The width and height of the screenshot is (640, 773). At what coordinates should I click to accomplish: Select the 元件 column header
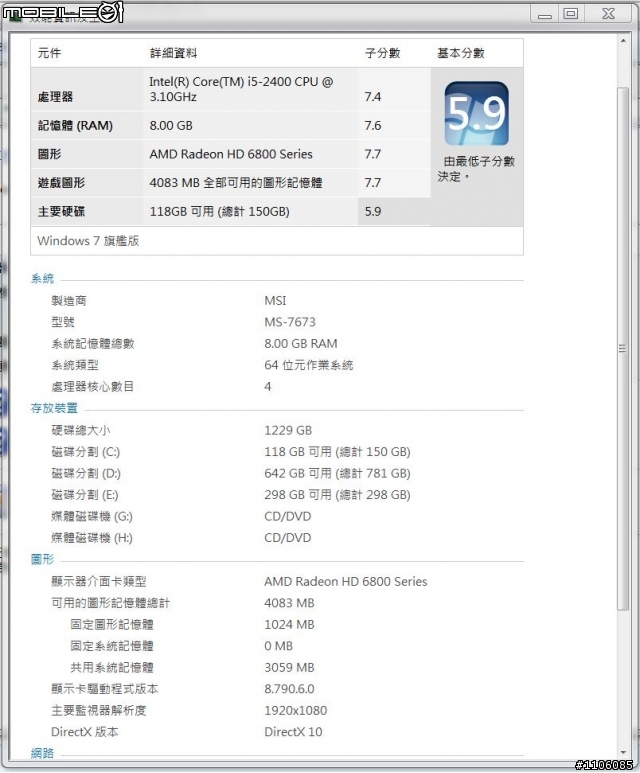[49, 53]
